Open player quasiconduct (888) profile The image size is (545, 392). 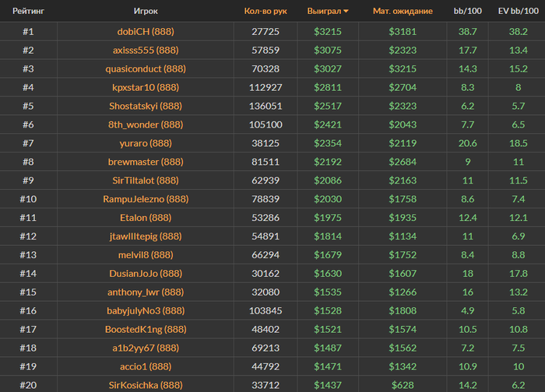pos(146,68)
